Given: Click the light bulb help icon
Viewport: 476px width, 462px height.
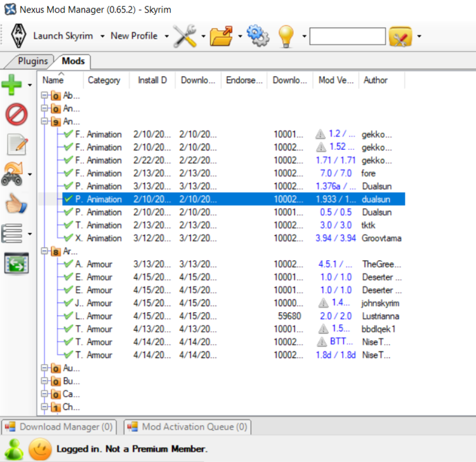Looking at the screenshot, I should (286, 36).
